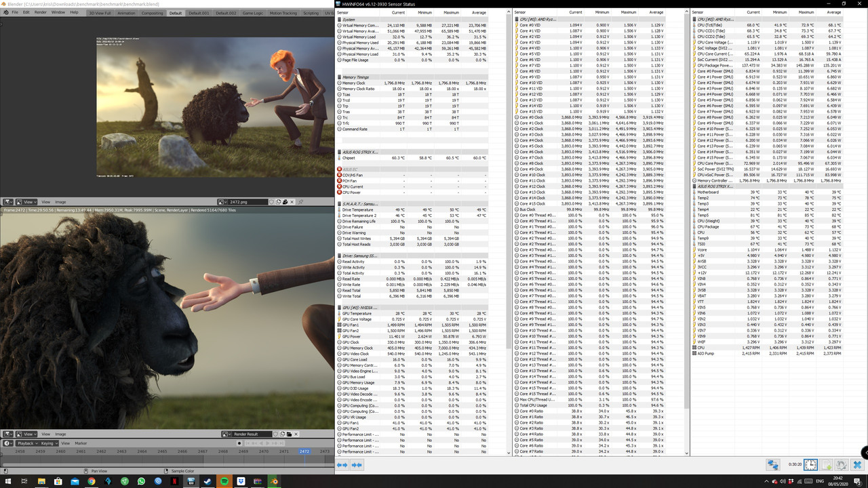The image size is (868, 488).
Task: Click the HWiNFO expand panels right arrows button
Action: coord(357,465)
